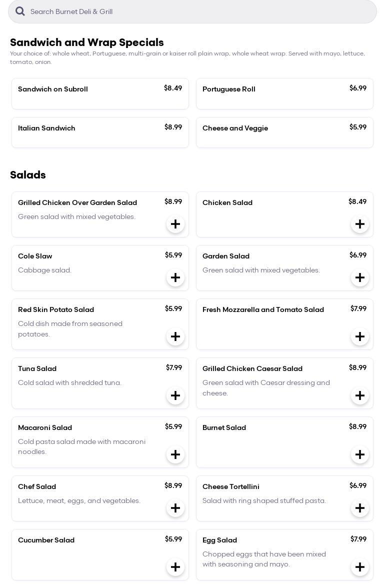Click the search magnifier icon
The height and width of the screenshot is (588, 385).
[20, 11]
